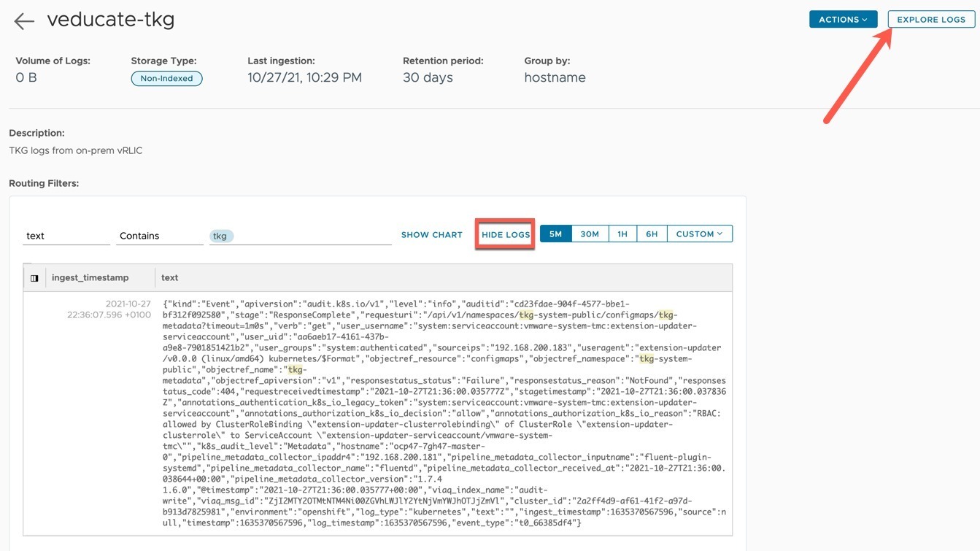This screenshot has width=980, height=551.
Task: Click the Volume of Logs value 0 B
Action: 26,77
